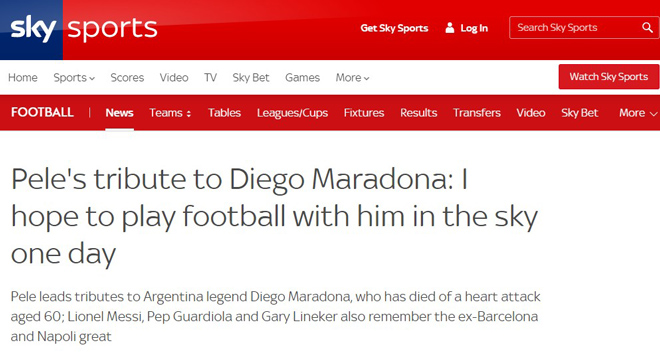This screenshot has width=660, height=362.
Task: Focus the Search Sky Sports field
Action: tap(577, 28)
